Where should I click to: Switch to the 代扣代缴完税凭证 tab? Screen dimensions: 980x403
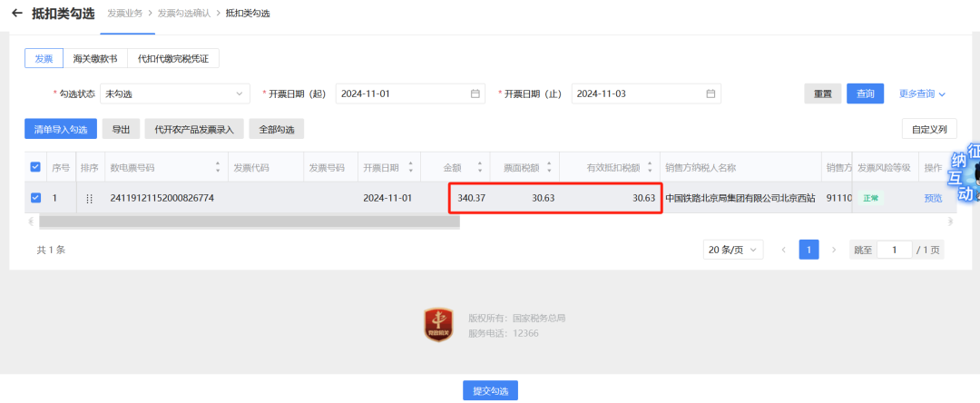coord(173,58)
